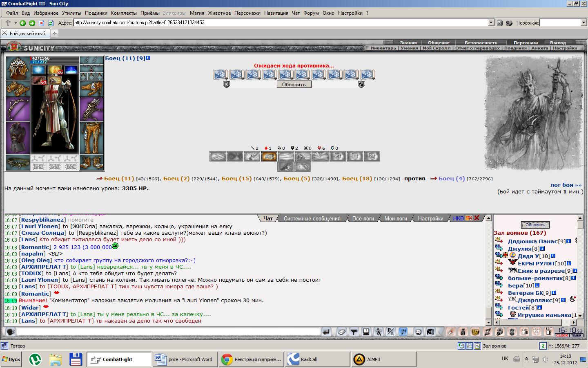The image size is (588, 368).
Task: Click the boots equipment slot
Action: pos(91,162)
